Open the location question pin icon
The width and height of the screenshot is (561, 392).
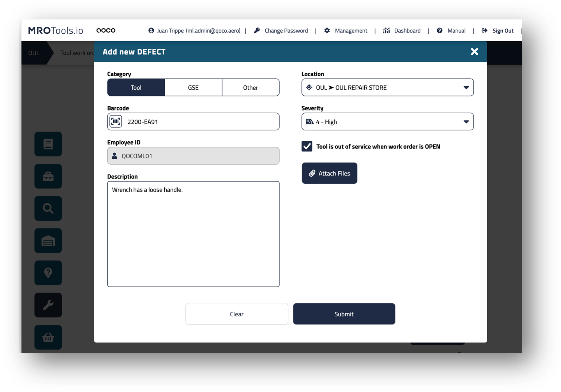point(48,273)
